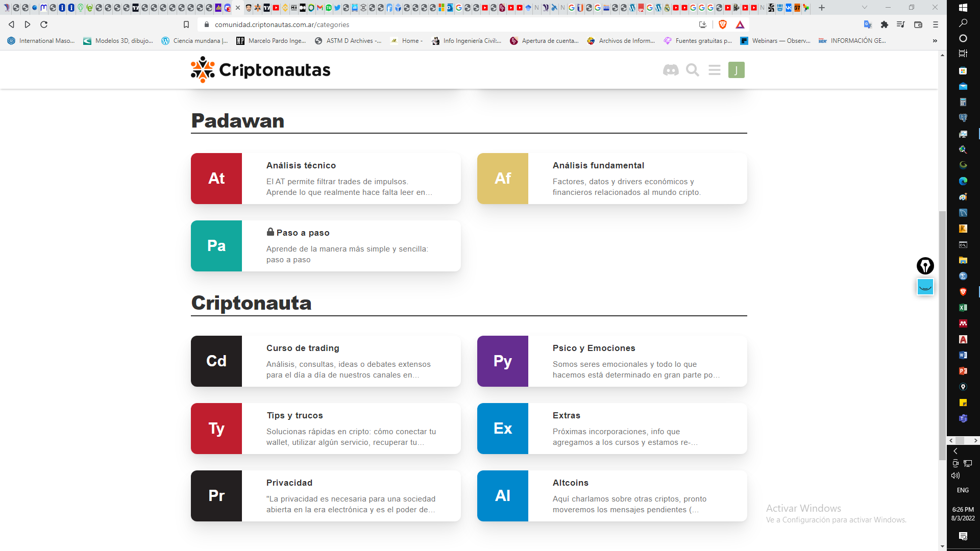The width and height of the screenshot is (980, 551).
Task: Open Brave main menu button
Action: coord(936,24)
